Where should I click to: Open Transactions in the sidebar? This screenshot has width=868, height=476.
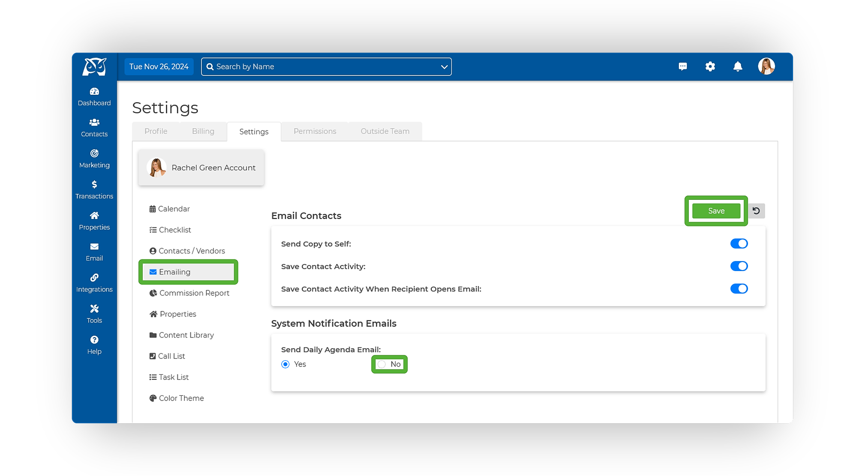(94, 190)
